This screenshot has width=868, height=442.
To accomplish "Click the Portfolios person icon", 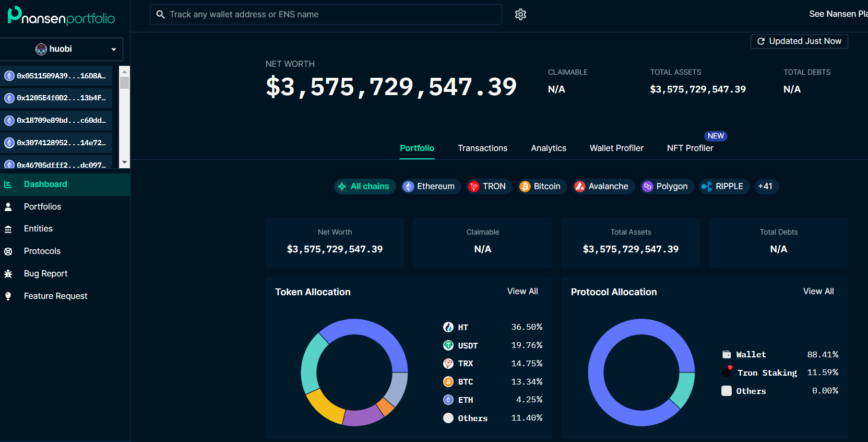I will click(8, 207).
